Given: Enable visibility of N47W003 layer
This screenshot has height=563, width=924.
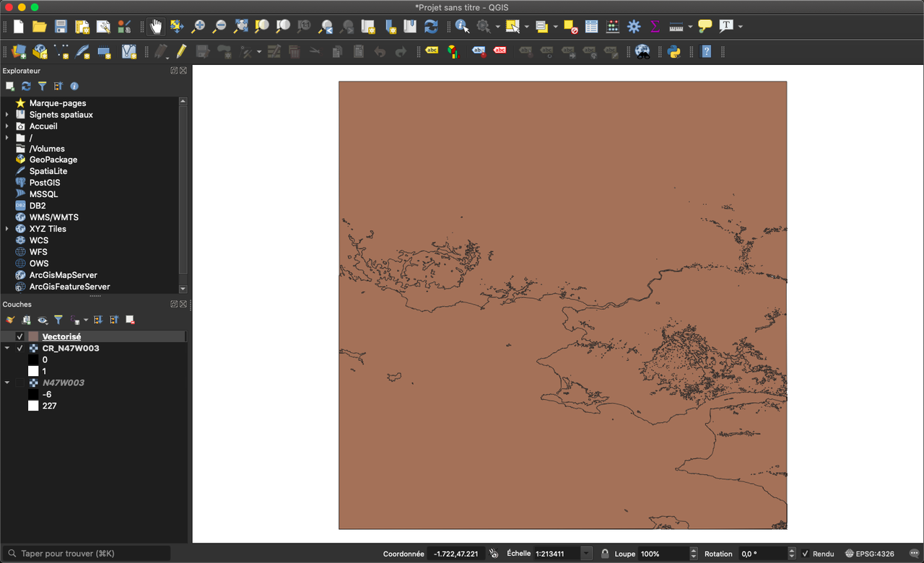Looking at the screenshot, I should 19,383.
